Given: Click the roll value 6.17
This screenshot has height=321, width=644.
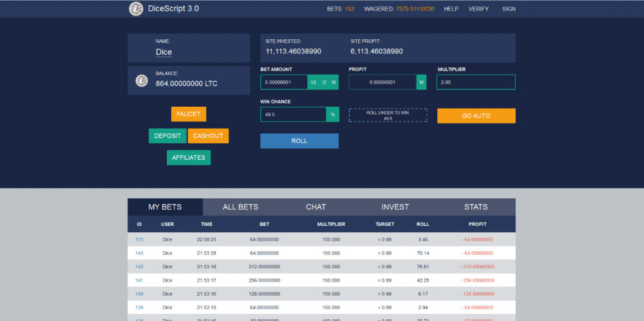Looking at the screenshot, I should tap(422, 294).
